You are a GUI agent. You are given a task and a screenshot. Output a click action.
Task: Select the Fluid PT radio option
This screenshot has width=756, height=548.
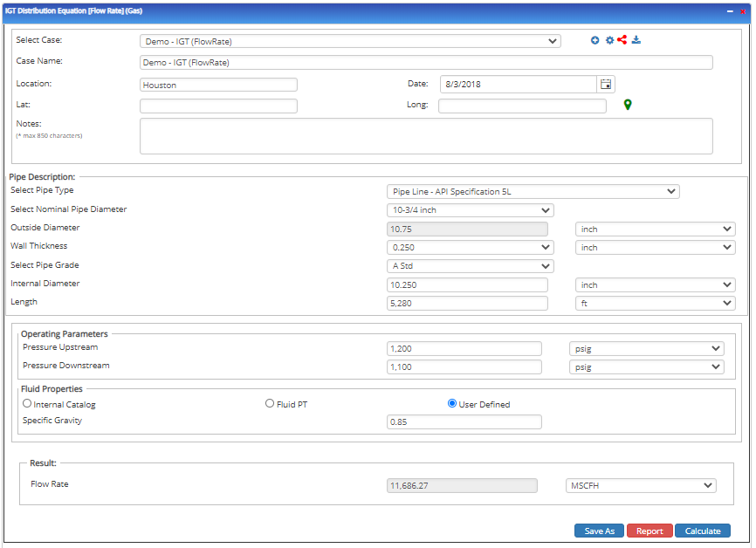tap(270, 404)
